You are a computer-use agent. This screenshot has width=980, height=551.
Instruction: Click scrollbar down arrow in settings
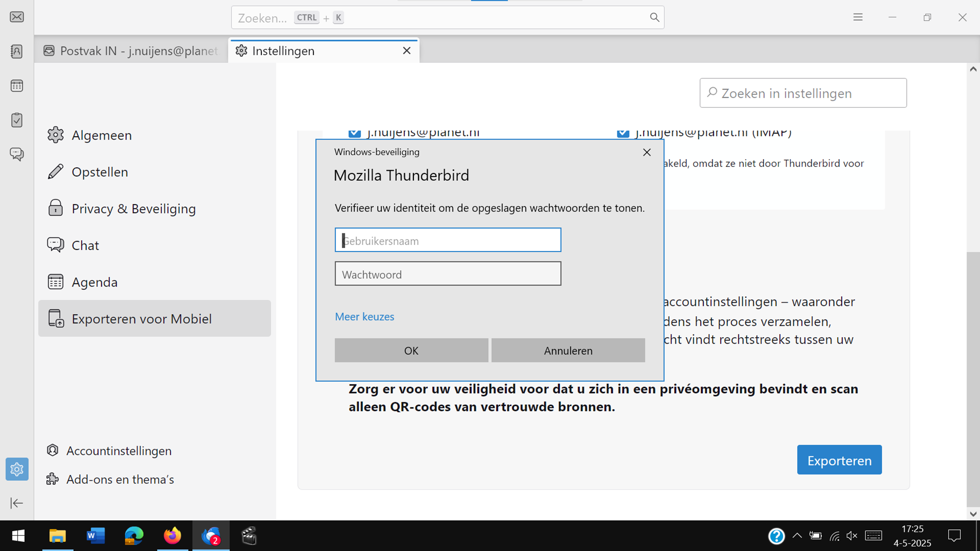973,514
